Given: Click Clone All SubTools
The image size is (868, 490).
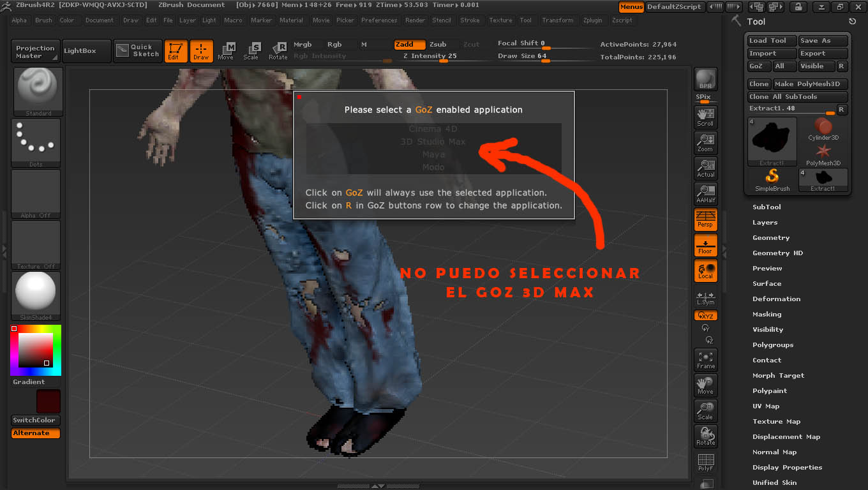Looking at the screenshot, I should pos(798,96).
